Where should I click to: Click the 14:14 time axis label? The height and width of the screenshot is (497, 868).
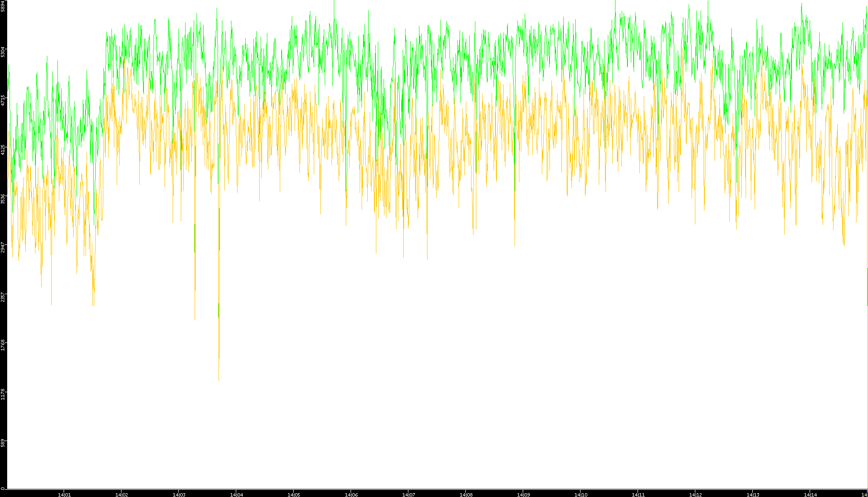[x=810, y=495]
